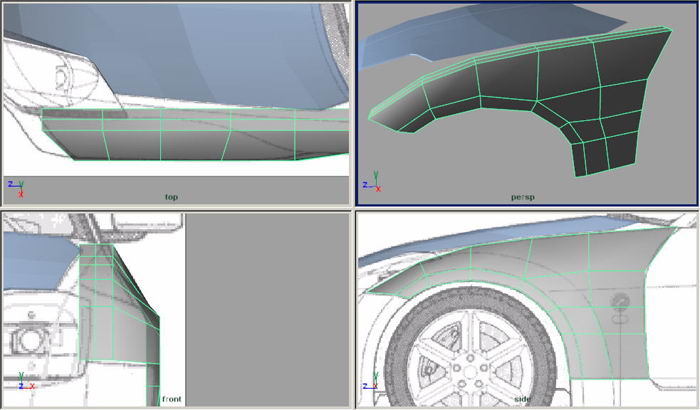Select the blue hood surface in the top view

click(x=200, y=50)
